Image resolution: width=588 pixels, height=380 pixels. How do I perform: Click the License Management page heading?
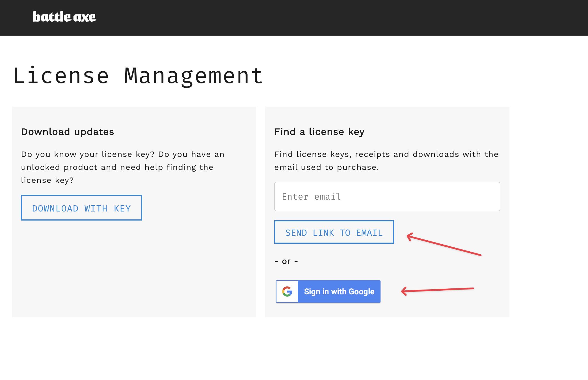point(138,76)
